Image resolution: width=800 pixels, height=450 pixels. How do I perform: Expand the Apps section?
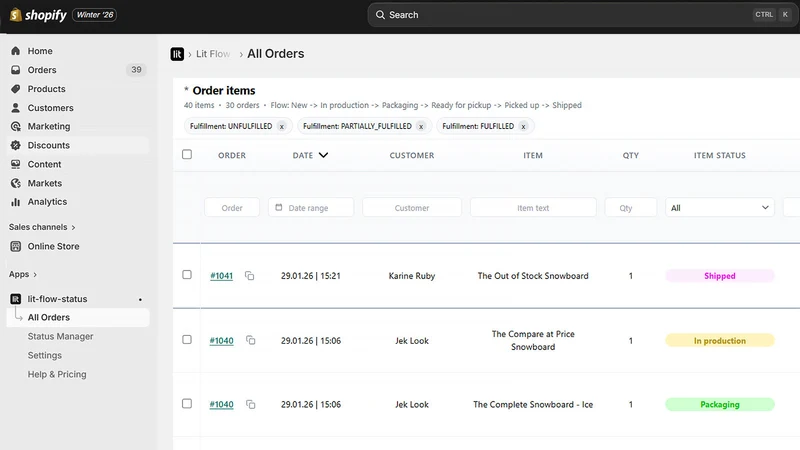pos(23,274)
